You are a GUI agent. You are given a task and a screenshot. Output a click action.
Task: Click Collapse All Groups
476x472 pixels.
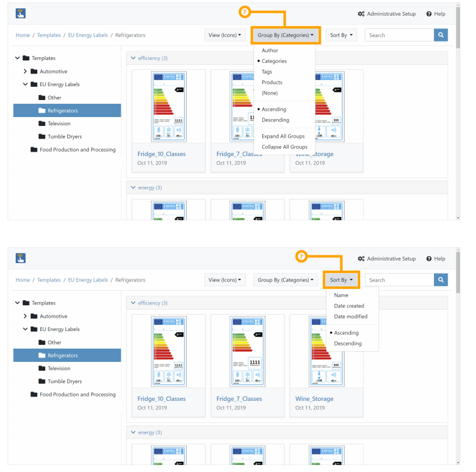[284, 147]
